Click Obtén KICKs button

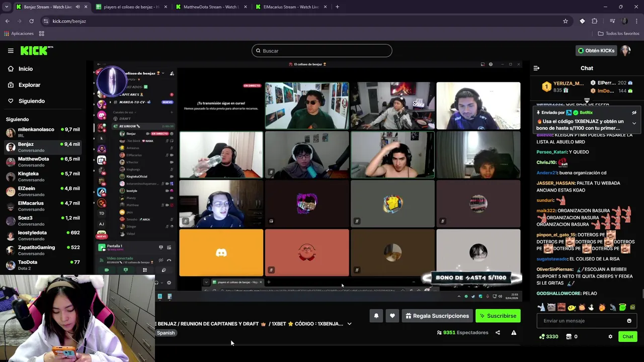coord(596,50)
